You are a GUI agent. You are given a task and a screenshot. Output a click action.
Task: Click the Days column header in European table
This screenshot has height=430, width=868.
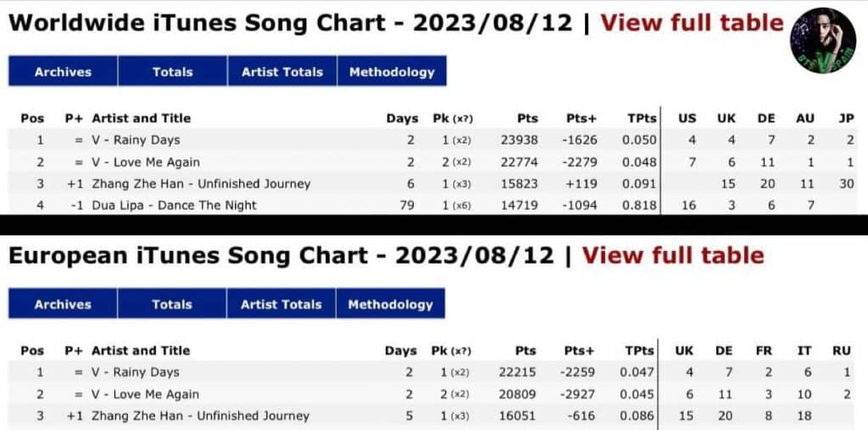[x=400, y=351]
